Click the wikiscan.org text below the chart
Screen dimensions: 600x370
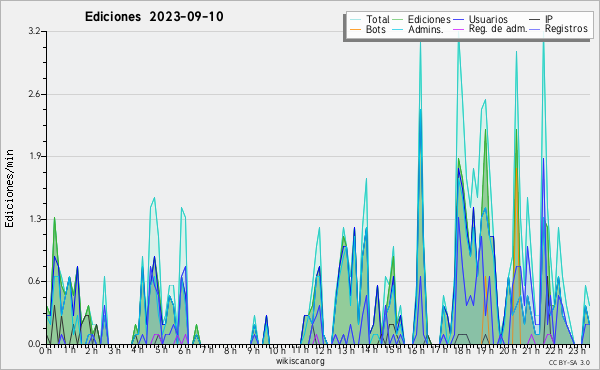tap(300, 361)
